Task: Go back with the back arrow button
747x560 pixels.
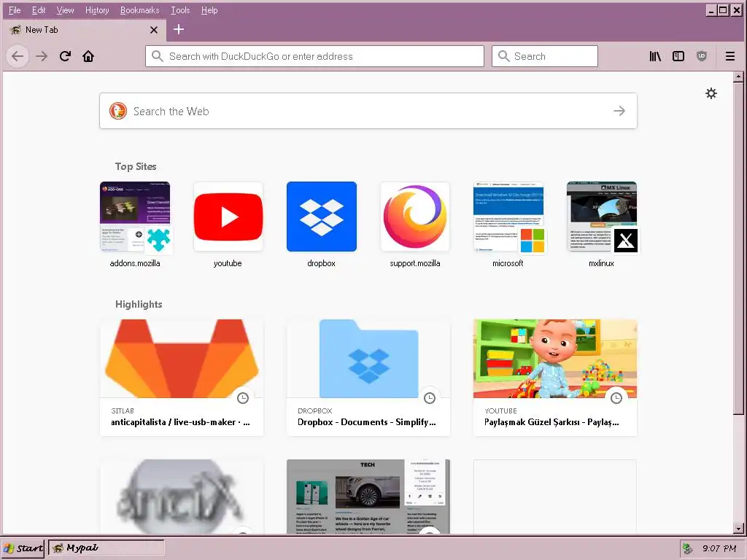Action: (x=18, y=56)
